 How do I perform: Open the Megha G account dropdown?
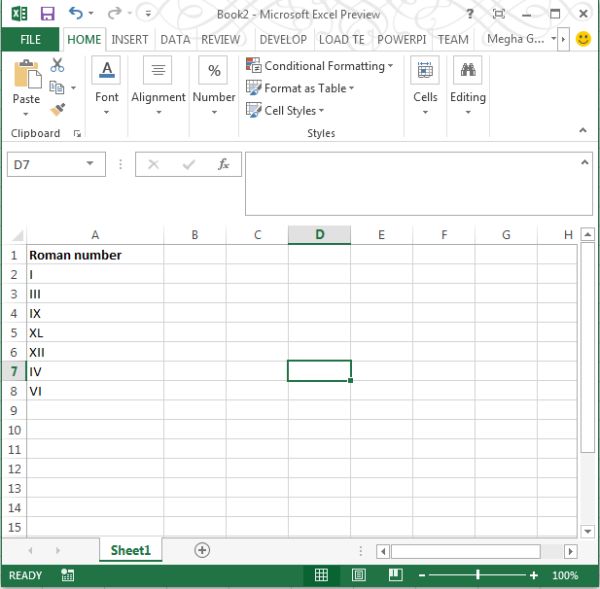point(554,38)
